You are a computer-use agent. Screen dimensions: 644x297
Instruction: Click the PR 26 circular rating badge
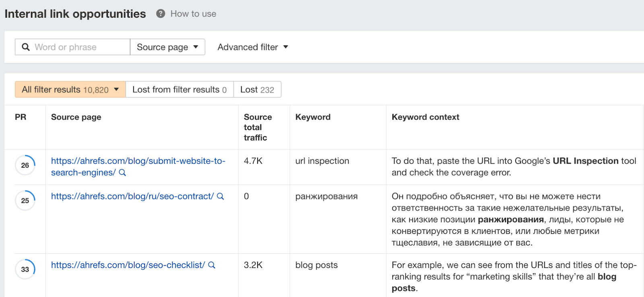[x=25, y=165]
